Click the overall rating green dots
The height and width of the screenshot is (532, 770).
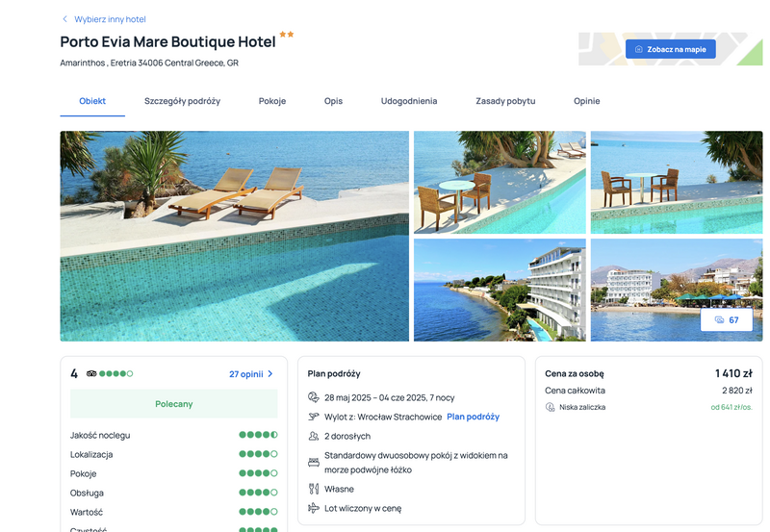coord(115,373)
